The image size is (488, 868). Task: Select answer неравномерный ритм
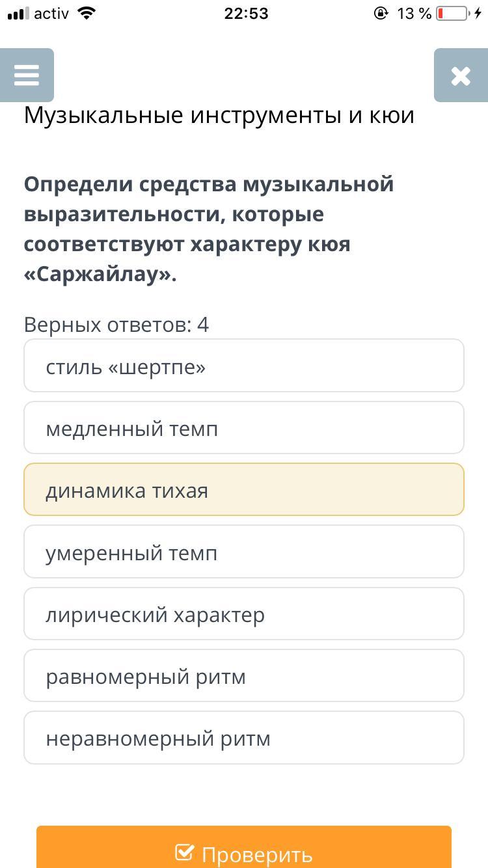tap(244, 737)
